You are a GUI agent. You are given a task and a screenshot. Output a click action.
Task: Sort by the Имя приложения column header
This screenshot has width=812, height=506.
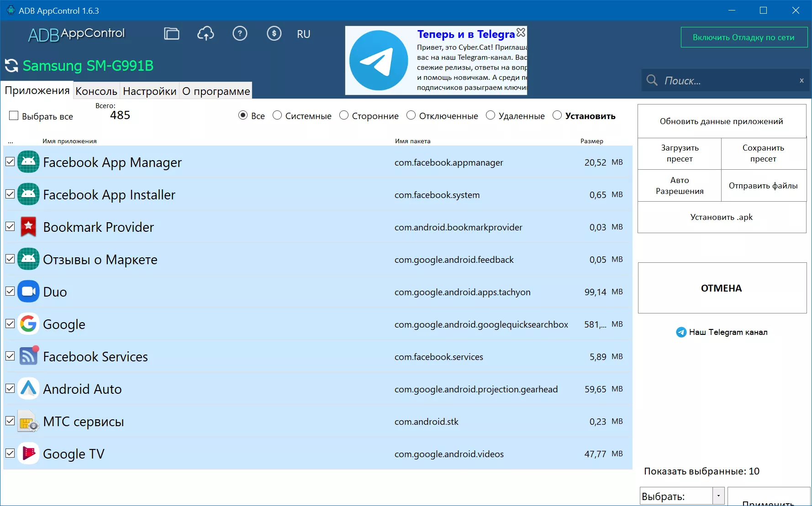click(x=69, y=141)
